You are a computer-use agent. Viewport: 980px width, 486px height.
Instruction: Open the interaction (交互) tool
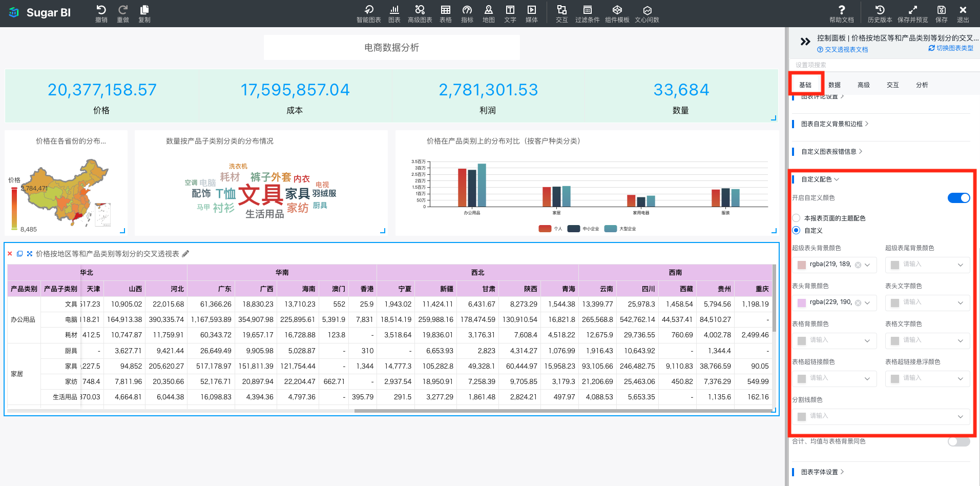(x=562, y=14)
